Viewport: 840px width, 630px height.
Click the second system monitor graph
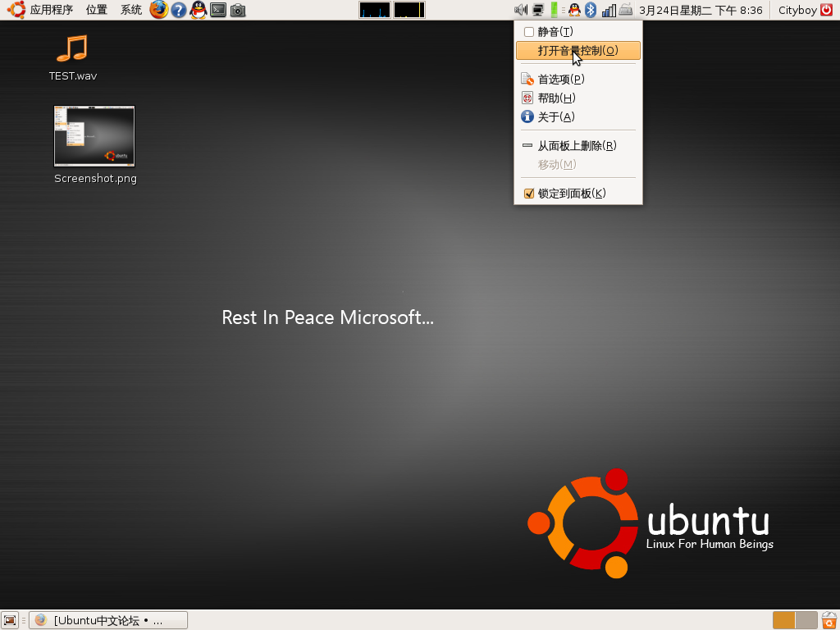coord(409,10)
